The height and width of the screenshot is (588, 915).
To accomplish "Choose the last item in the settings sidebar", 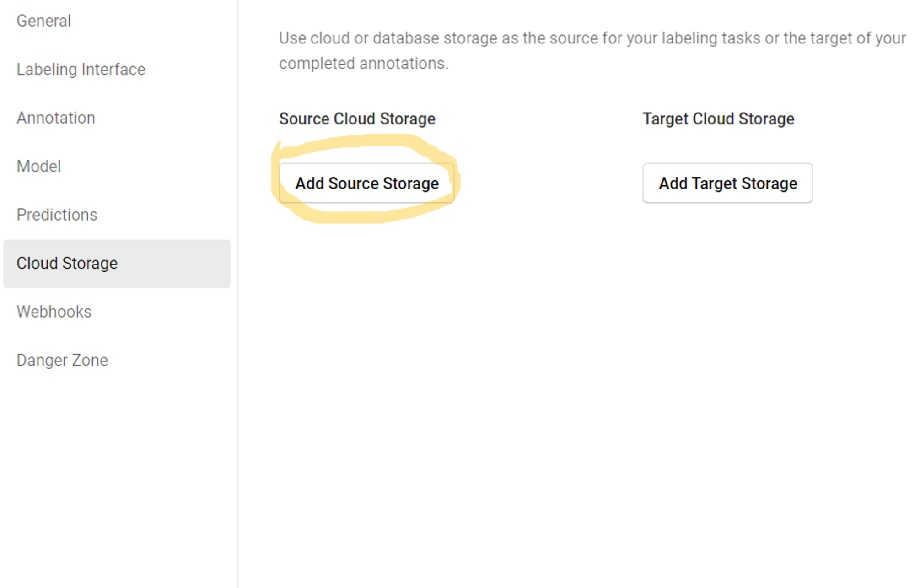I will click(62, 361).
